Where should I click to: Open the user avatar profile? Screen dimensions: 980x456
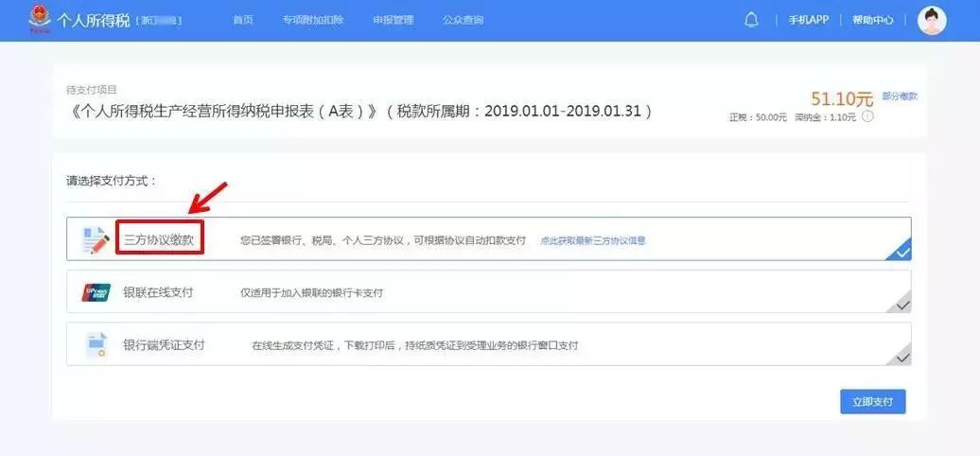[932, 20]
